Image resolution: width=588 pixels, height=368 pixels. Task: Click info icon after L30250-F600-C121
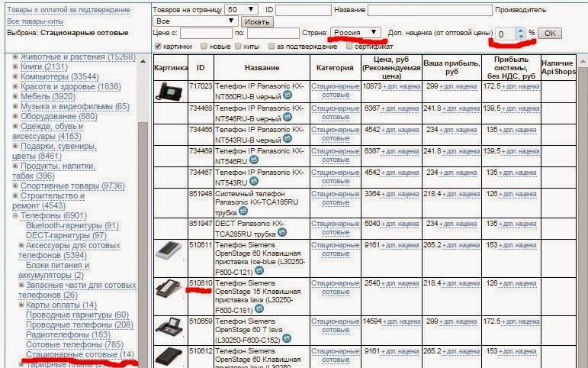pos(259,270)
